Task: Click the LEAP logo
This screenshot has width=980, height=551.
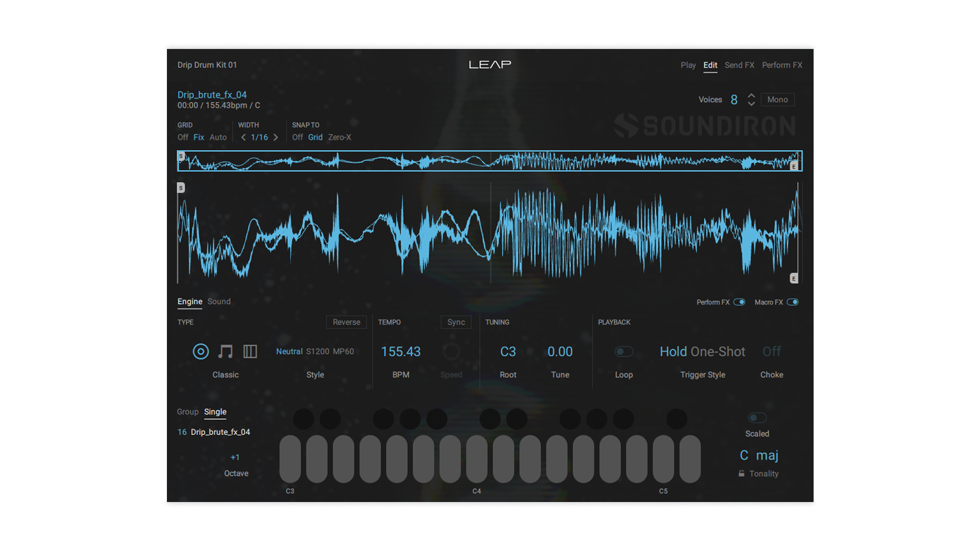Action: (490, 65)
